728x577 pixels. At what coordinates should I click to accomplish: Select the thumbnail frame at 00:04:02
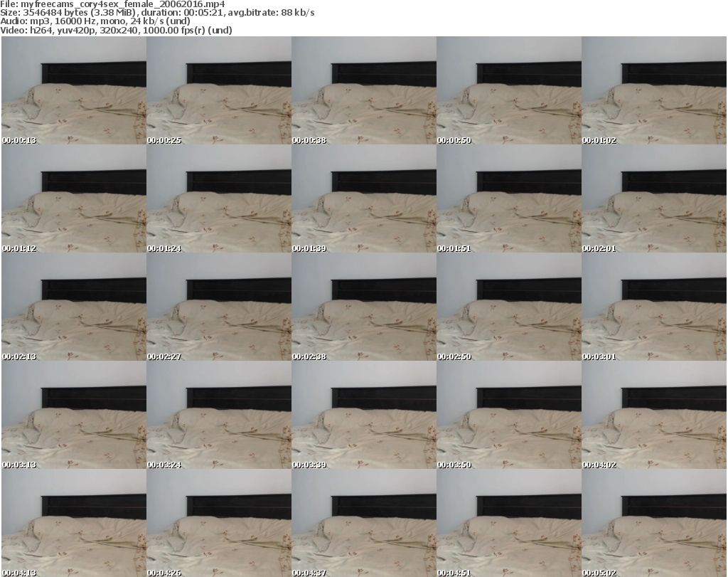[x=654, y=415]
